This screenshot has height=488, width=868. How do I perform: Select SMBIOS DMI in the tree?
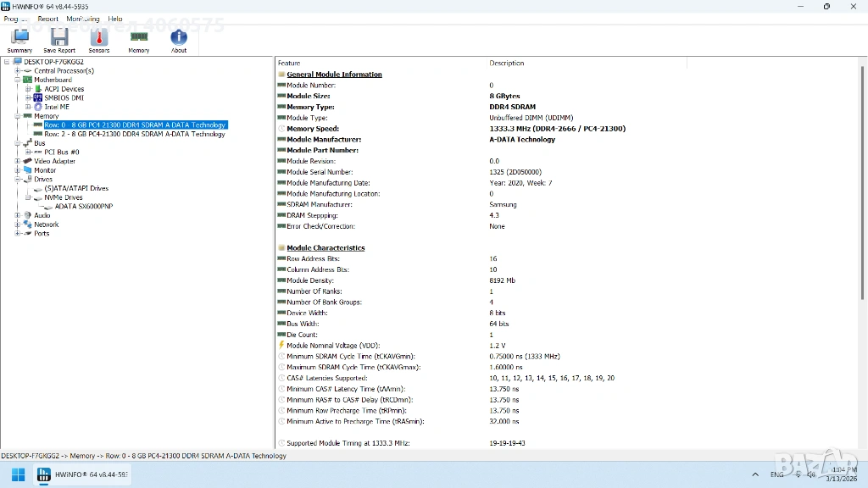64,97
